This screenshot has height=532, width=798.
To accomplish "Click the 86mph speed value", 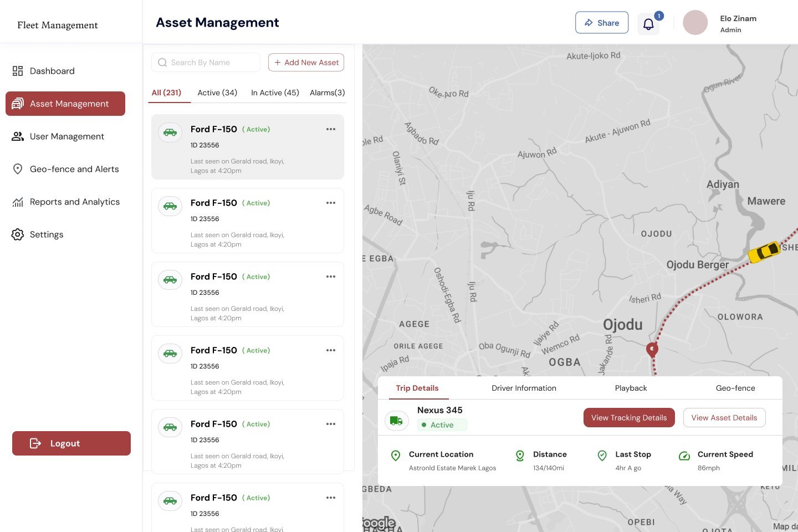I will click(x=709, y=468).
